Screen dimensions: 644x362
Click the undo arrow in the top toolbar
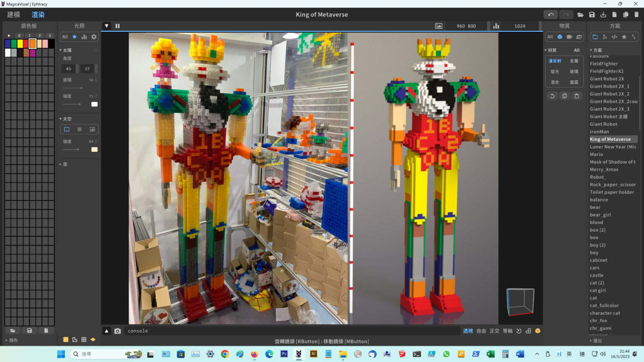551,14
